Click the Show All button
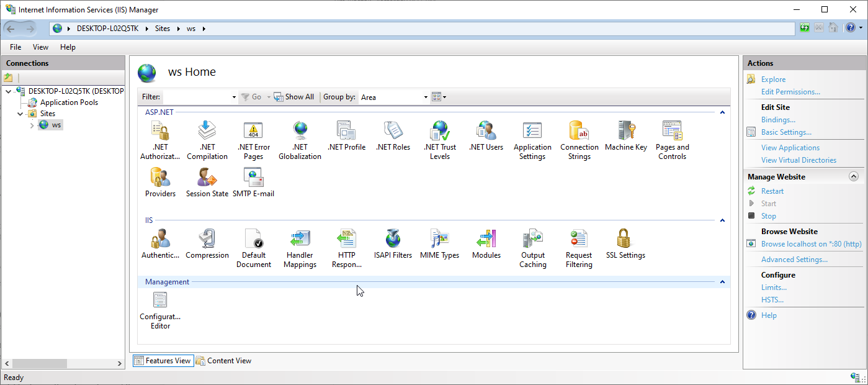Screen dimensions: 868x385 (294, 97)
